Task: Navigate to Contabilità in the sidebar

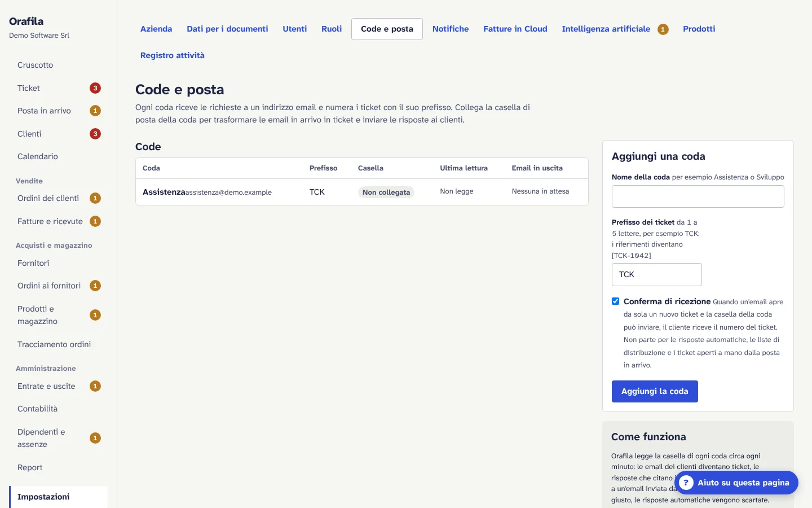Action: [38, 409]
